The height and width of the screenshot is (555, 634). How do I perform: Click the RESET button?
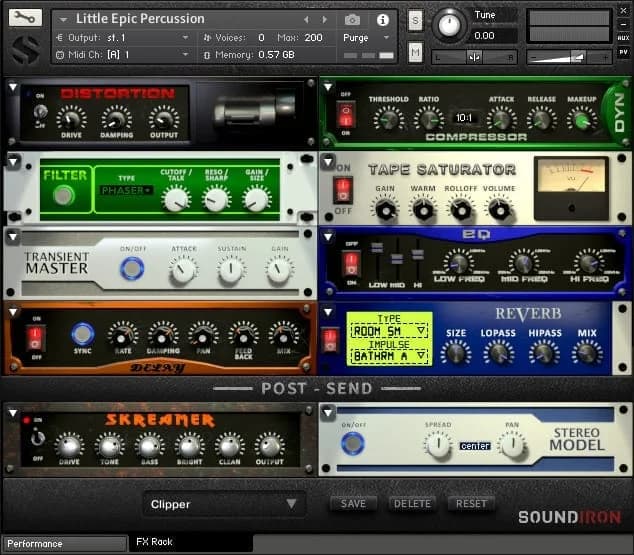(x=471, y=504)
